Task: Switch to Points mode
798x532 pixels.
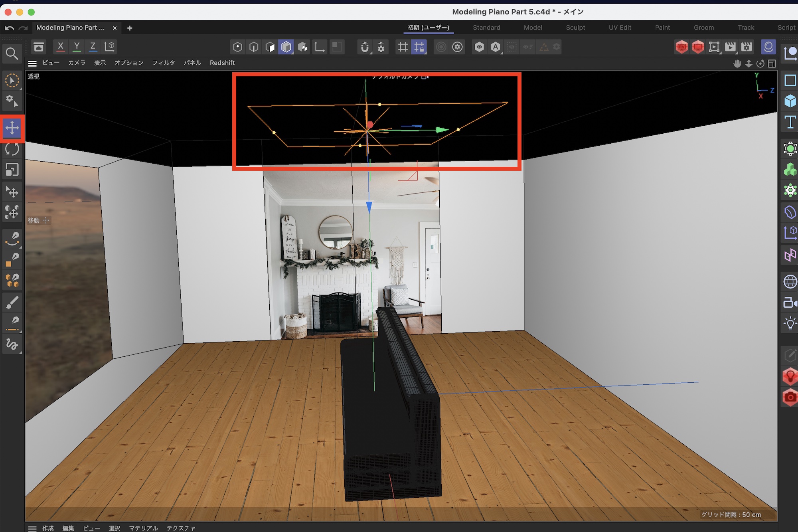Action: pos(237,47)
